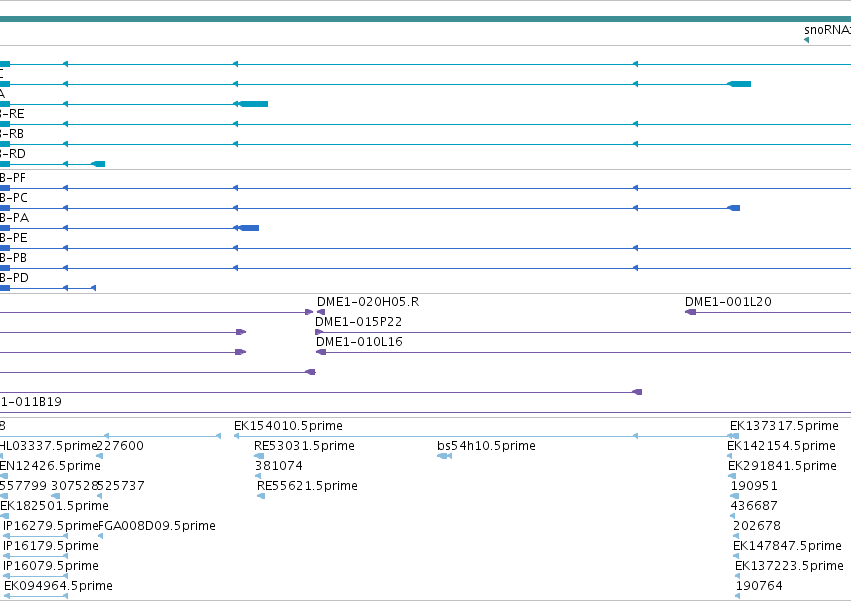Click the -RD transcript label
Screen dimensions: 851x601
click(12, 154)
